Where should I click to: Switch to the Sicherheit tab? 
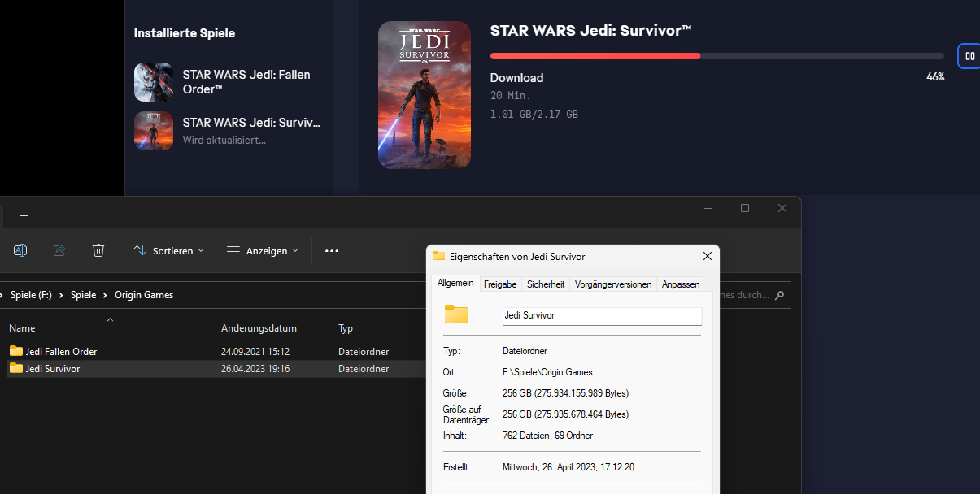point(546,284)
